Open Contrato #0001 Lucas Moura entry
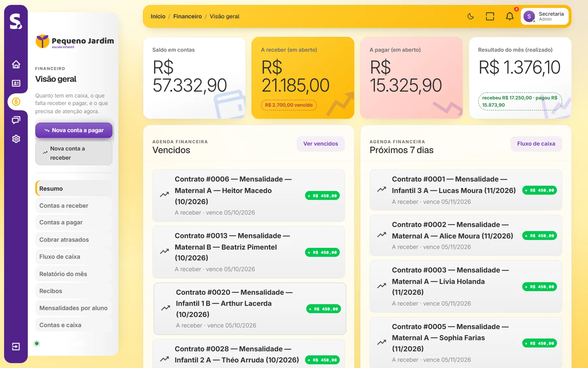 [x=466, y=190]
